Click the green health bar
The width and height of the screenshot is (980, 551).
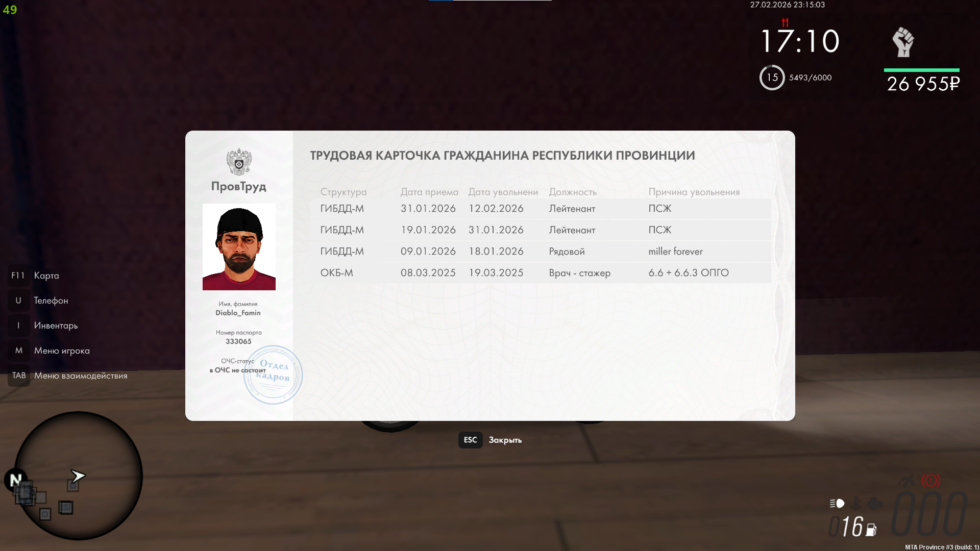pos(921,70)
